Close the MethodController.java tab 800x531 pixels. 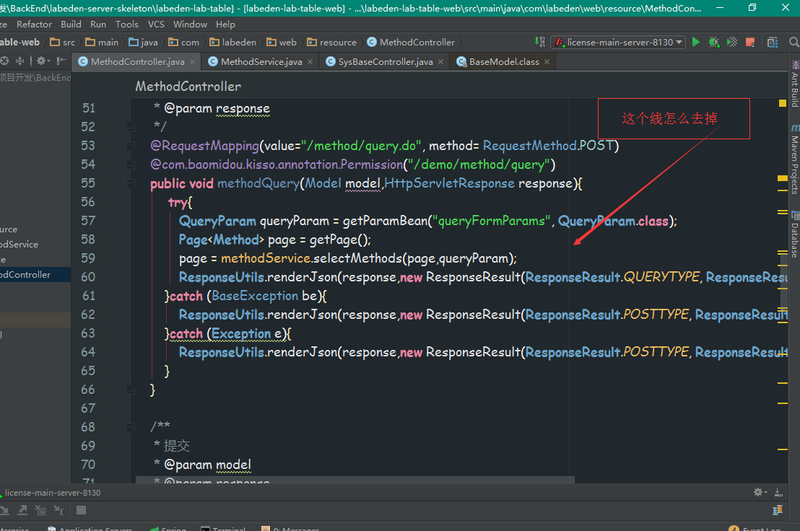pos(194,62)
